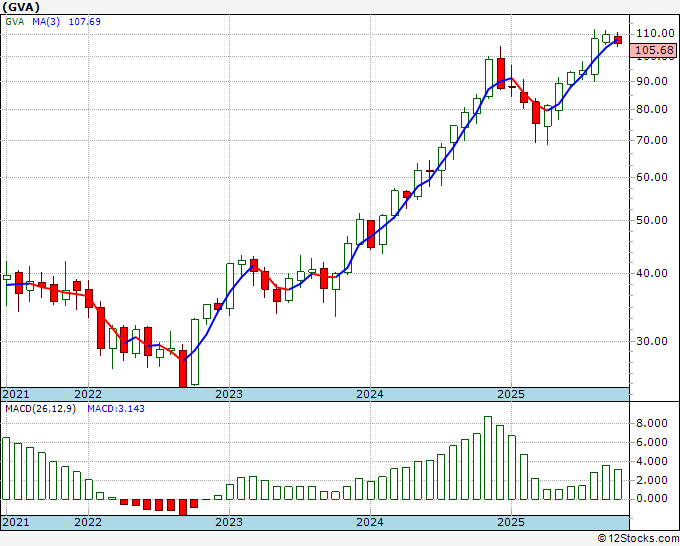
Task: Click the 2023 label on MACD axis
Action: click(x=229, y=522)
